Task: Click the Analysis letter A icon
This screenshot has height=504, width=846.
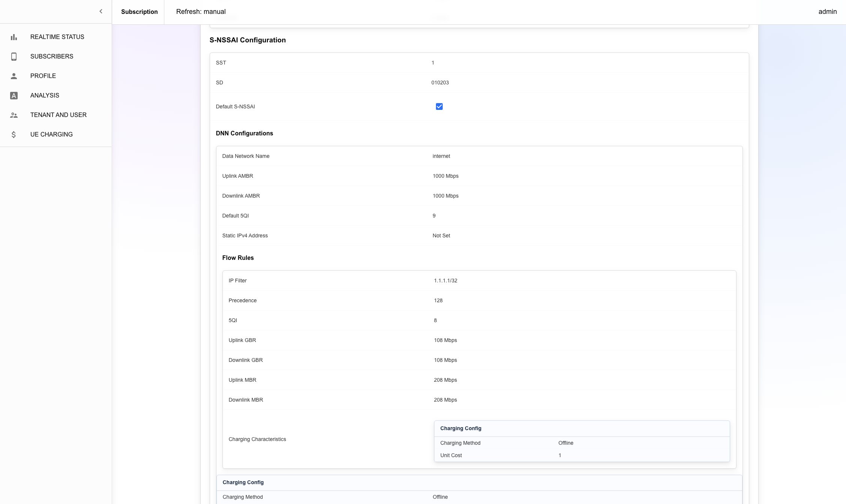Action: [14, 96]
